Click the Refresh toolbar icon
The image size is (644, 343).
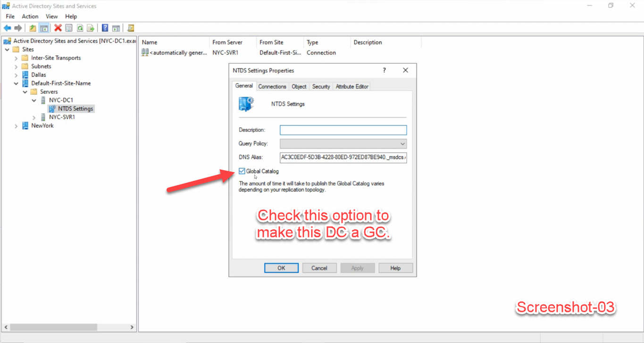tap(80, 28)
